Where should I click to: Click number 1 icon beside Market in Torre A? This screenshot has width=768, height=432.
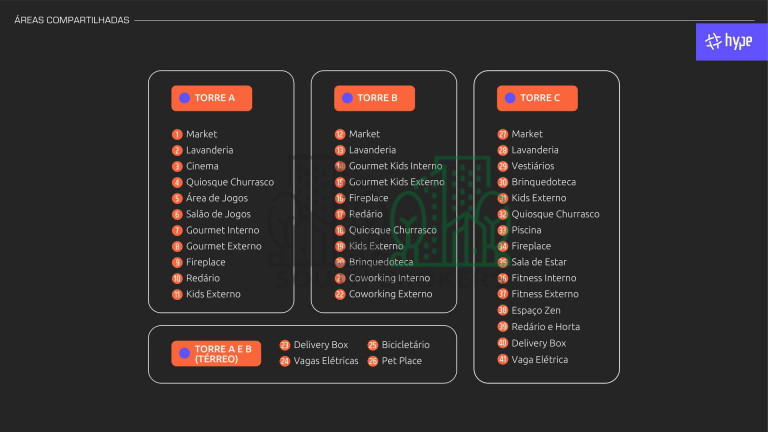point(177,134)
